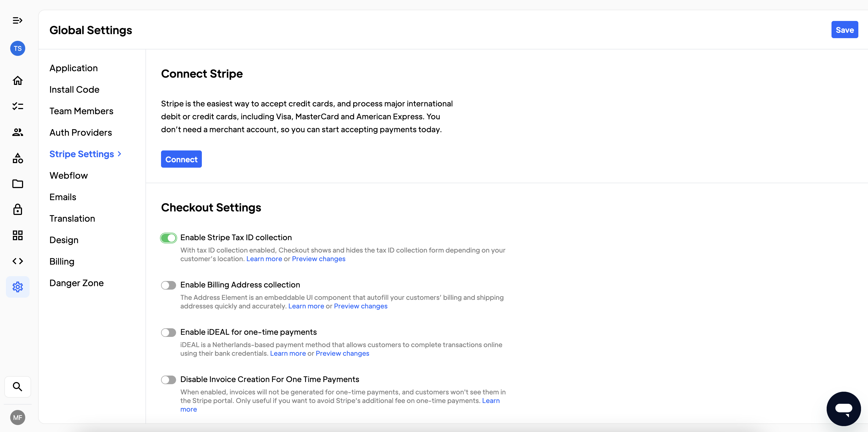This screenshot has height=432, width=868.
Task: Open the members people icon
Action: click(17, 132)
